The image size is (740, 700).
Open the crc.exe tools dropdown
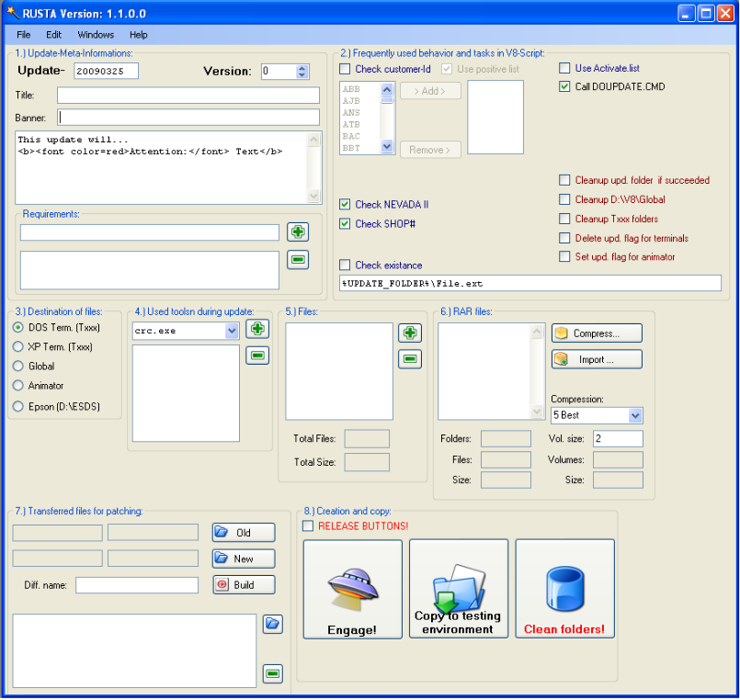232,330
